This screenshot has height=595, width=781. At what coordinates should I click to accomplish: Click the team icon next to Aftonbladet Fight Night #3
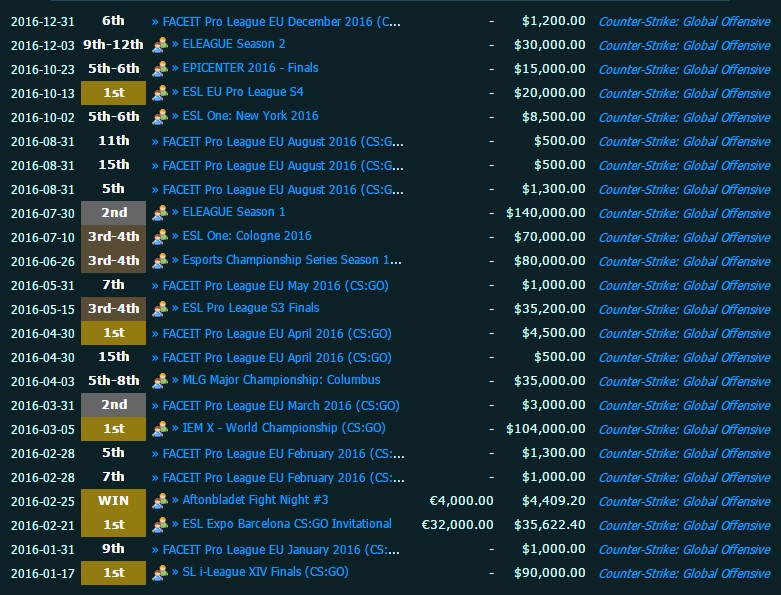[160, 500]
